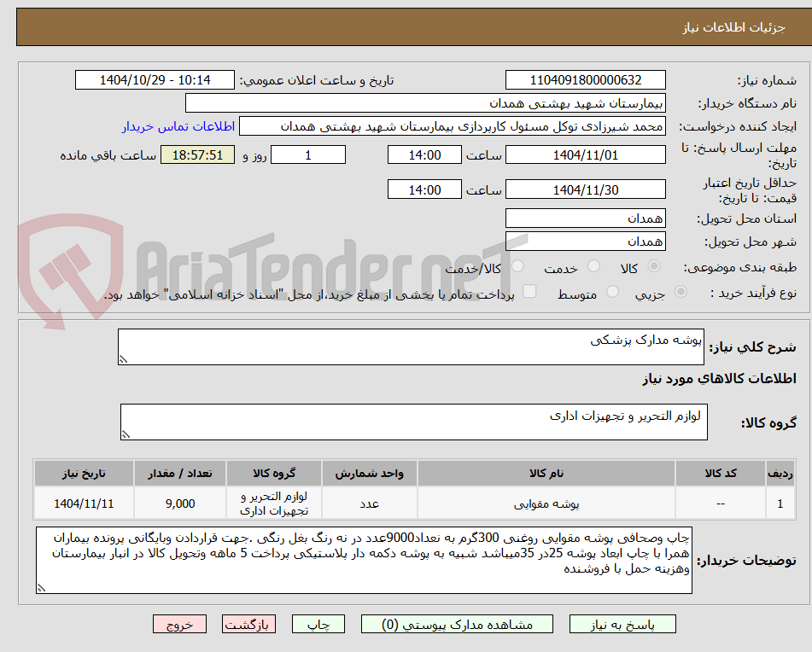Click the تعداد / مقدار column header

pyautogui.click(x=179, y=474)
